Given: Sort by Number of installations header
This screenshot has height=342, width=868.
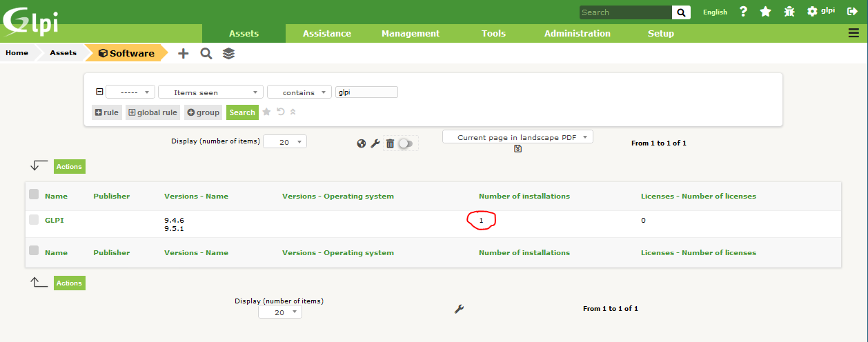Looking at the screenshot, I should [x=524, y=196].
